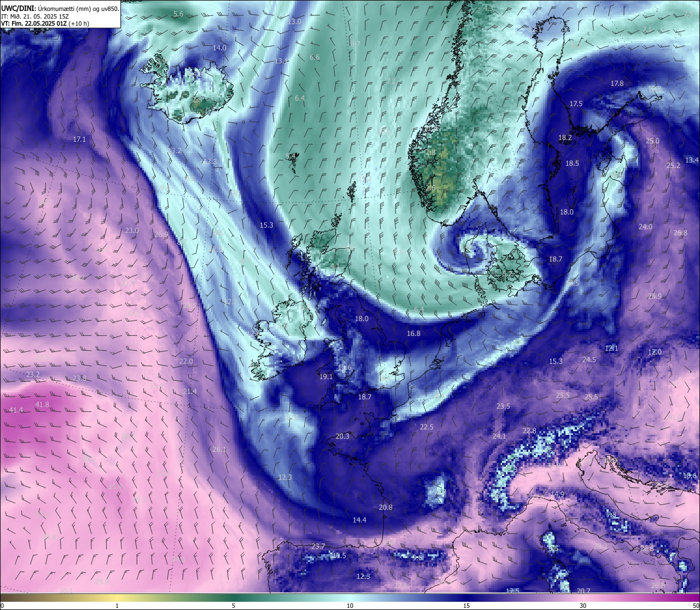
Task: Click the 23.5 value label
Action: 503,406
